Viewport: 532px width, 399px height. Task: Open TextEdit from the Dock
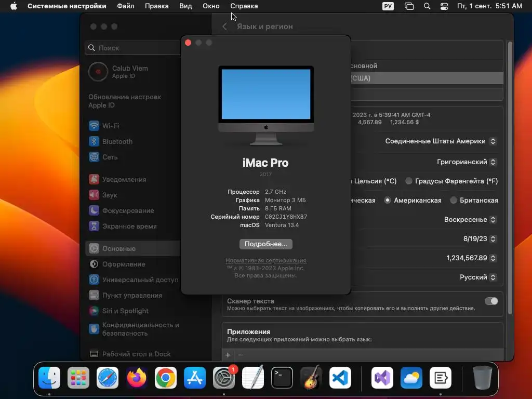(253, 378)
